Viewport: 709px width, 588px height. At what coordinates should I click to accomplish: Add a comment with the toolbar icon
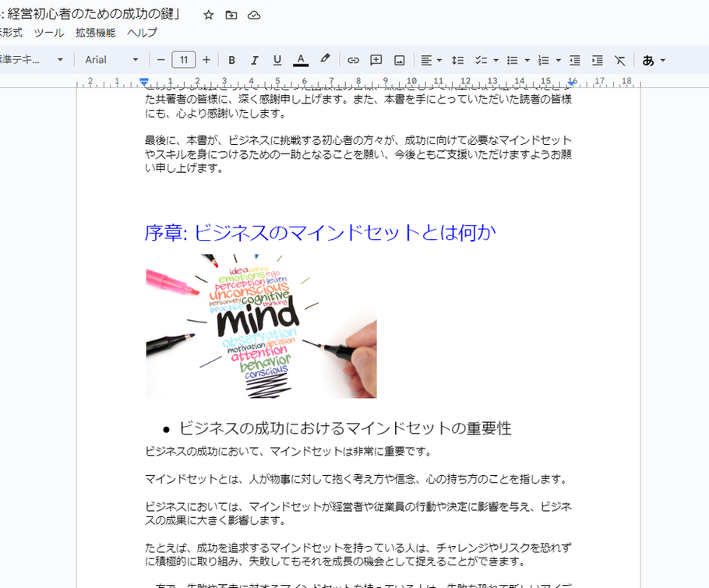tap(376, 60)
